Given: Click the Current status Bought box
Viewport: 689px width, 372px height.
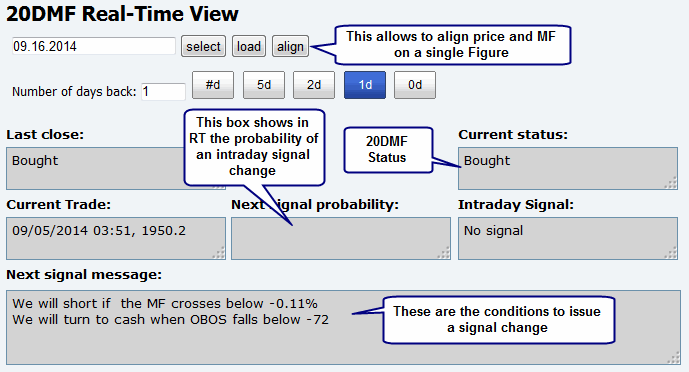Looking at the screenshot, I should (568, 169).
